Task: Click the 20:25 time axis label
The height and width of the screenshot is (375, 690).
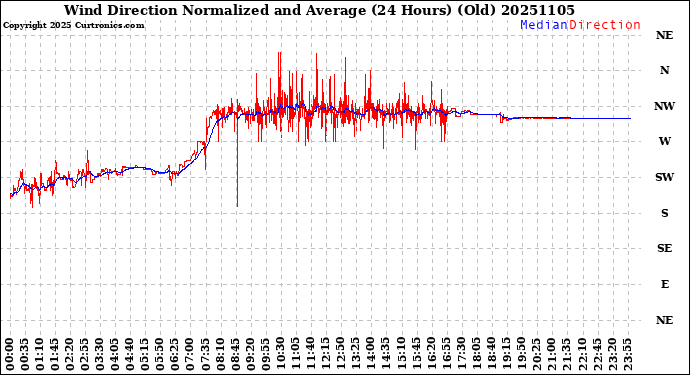Action: click(536, 355)
